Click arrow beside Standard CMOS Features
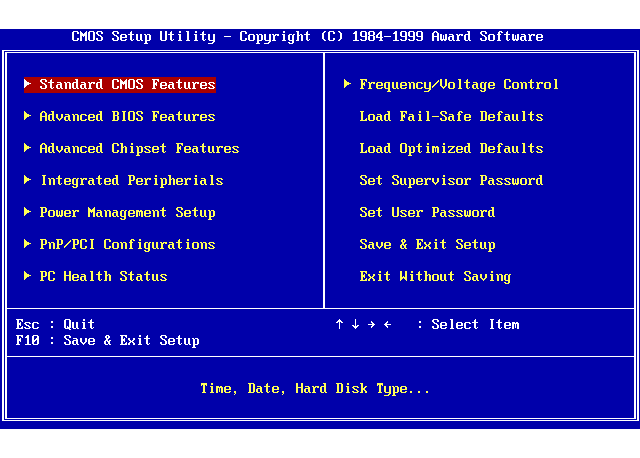Viewport: 640px width, 458px height. pyautogui.click(x=27, y=84)
